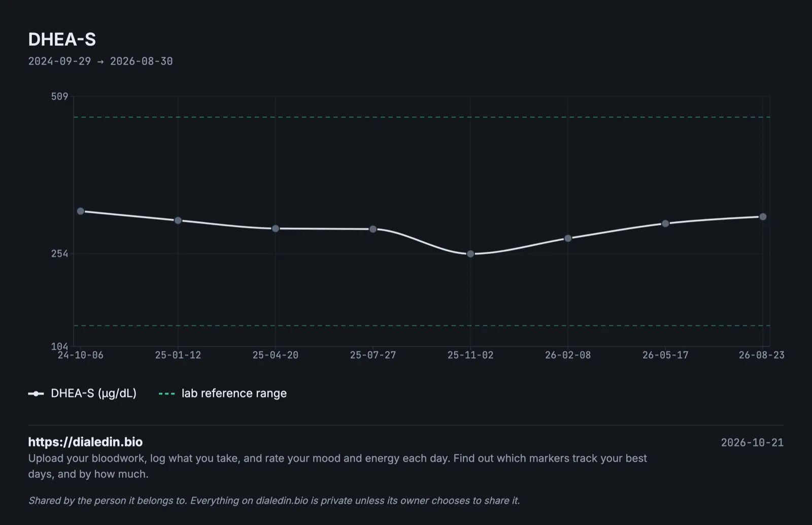Click the last data point at 26-08-23

coord(763,217)
